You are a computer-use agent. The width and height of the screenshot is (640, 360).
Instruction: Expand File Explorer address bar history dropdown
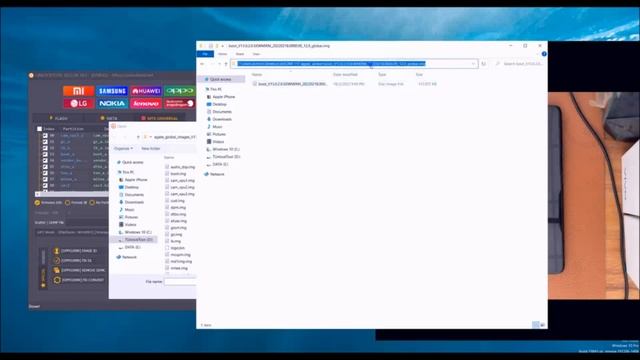(x=473, y=64)
